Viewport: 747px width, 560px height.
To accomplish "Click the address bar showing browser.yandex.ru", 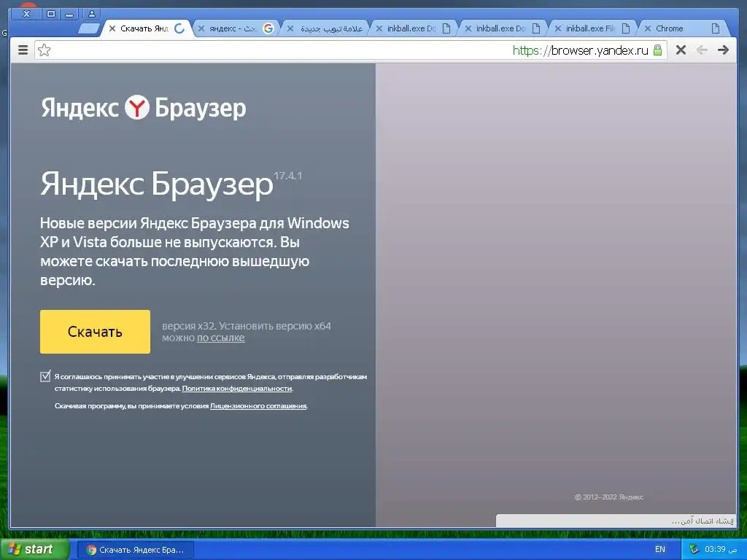I will tap(350, 50).
